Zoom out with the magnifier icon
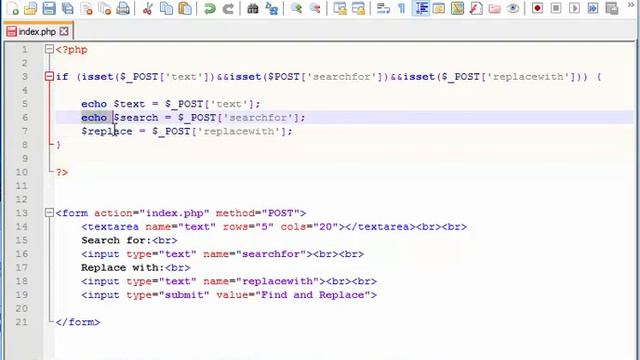 point(315,8)
